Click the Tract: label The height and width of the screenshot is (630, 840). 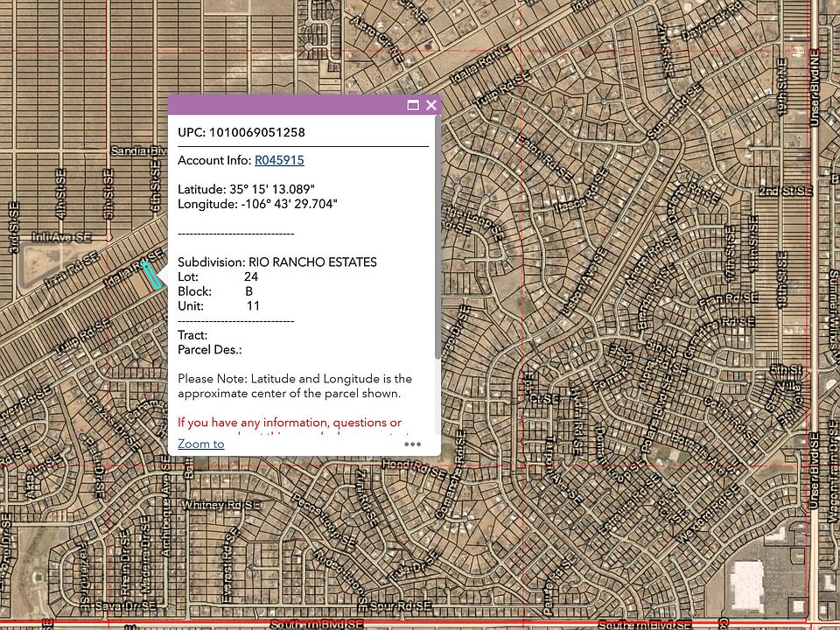click(192, 335)
